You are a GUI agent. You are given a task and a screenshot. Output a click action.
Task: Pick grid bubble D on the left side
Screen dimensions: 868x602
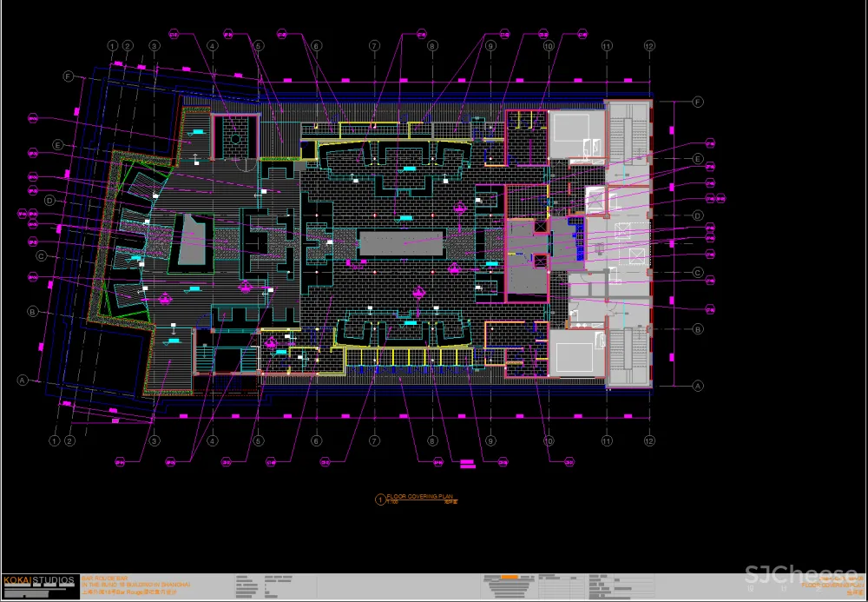pos(49,201)
